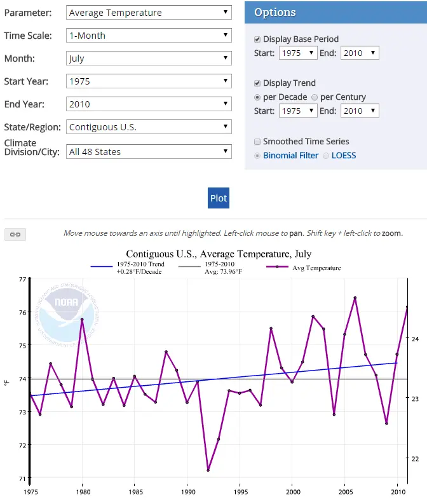Screen dimensions: 427x504
Task: Select the per Century radio button
Action: pyautogui.click(x=315, y=97)
